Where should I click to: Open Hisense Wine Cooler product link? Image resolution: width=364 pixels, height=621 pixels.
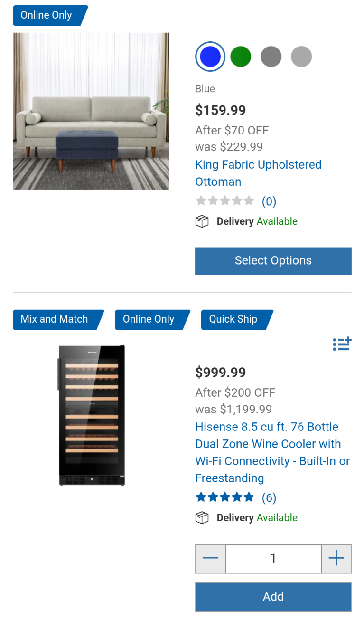tap(272, 452)
